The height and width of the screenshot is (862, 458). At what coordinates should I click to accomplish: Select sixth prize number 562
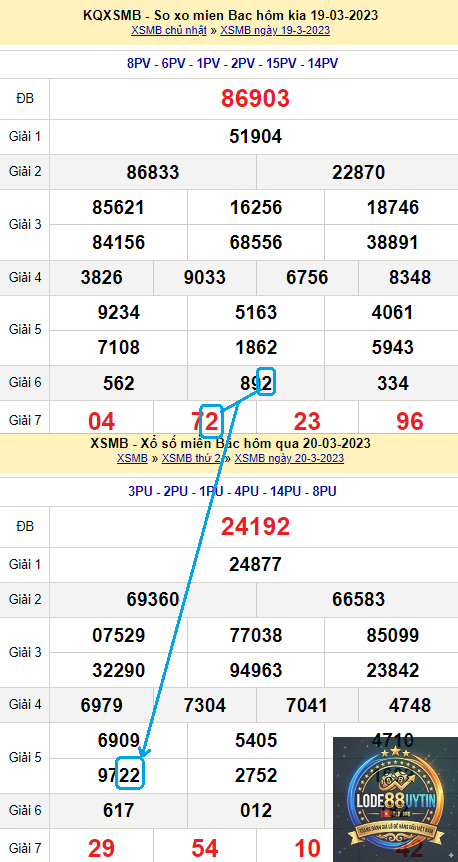pos(119,383)
